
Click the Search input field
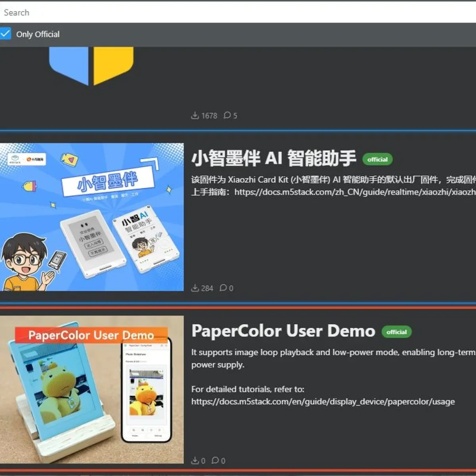point(238,12)
